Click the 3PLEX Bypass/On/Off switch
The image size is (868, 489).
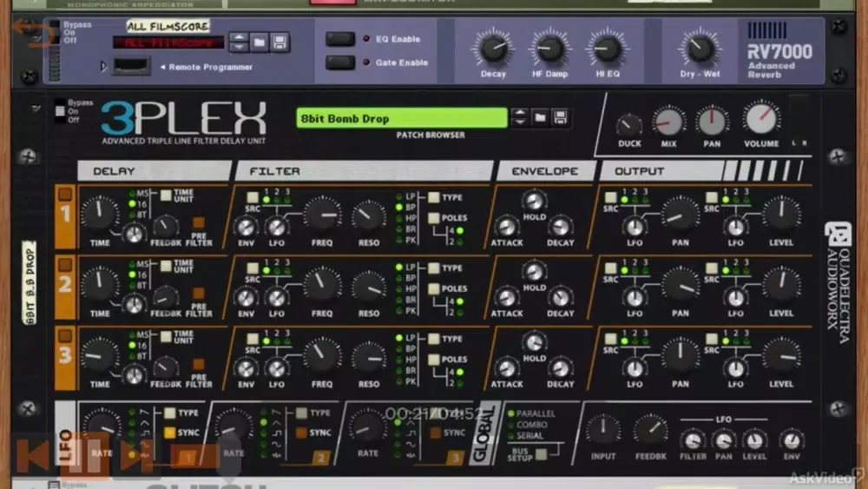60,111
